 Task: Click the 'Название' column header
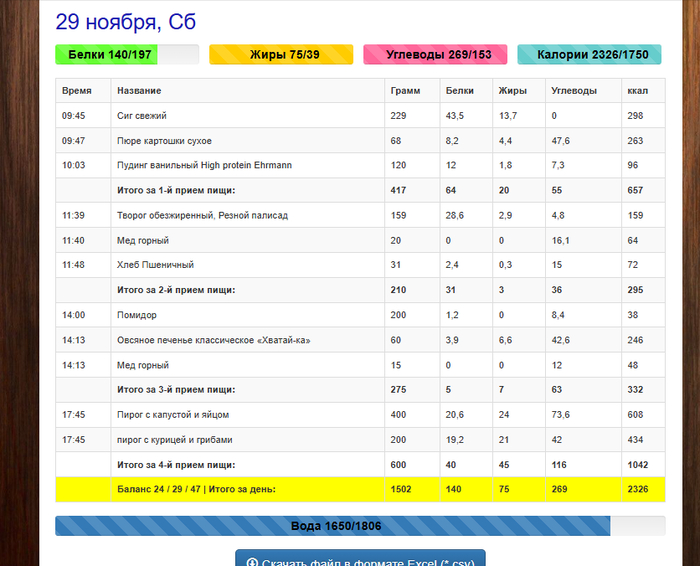click(140, 90)
